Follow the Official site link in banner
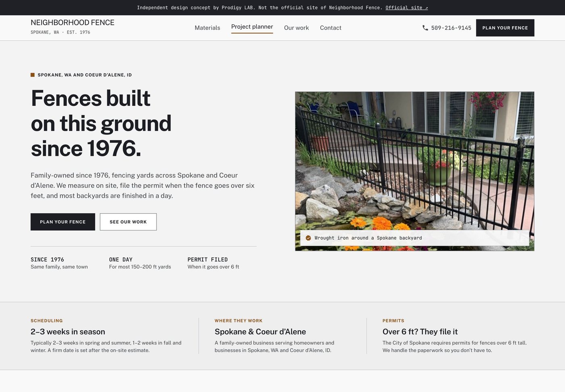The width and height of the screenshot is (565, 392). coord(407,8)
